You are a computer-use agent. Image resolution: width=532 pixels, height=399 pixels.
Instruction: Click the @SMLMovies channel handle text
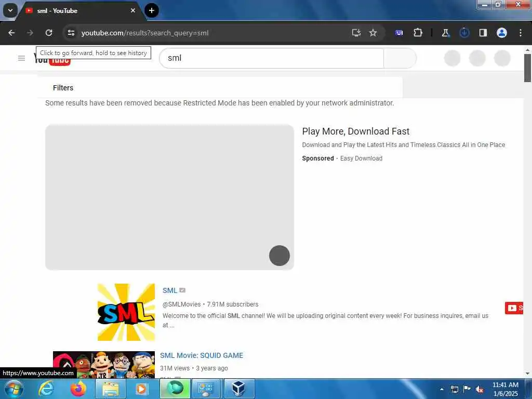[181, 304]
